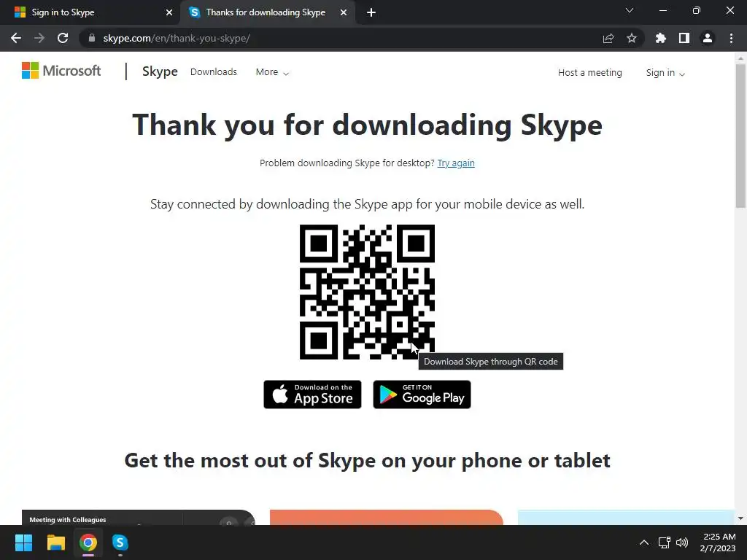Reload the Skype thank-you page
This screenshot has width=747, height=560.
pyautogui.click(x=63, y=38)
